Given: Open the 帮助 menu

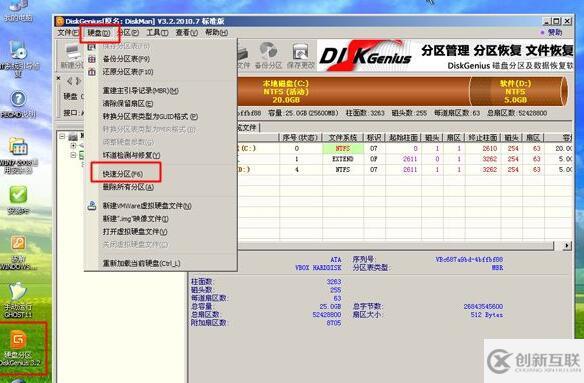Looking at the screenshot, I should pyautogui.click(x=216, y=33).
